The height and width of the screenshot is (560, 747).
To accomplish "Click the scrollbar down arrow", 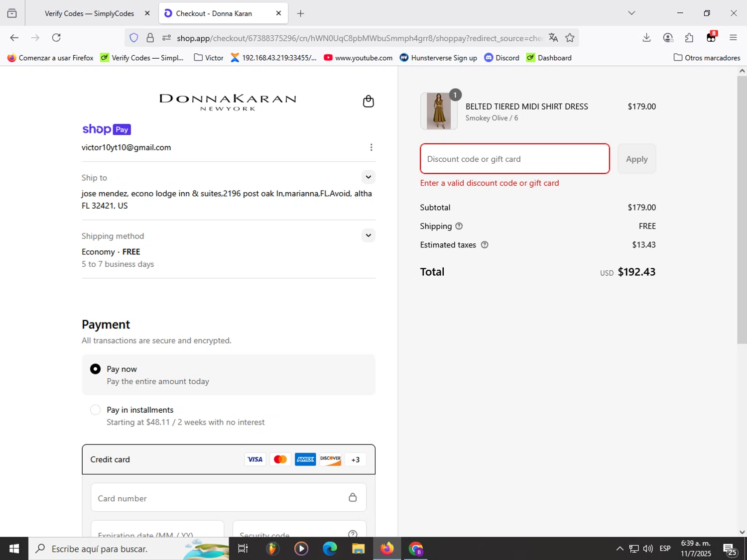I will pyautogui.click(x=742, y=532).
